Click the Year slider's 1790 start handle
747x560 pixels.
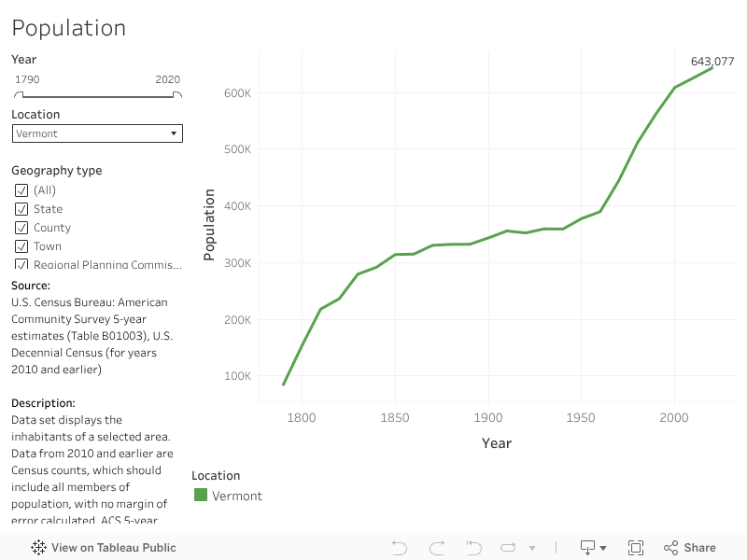17,95
